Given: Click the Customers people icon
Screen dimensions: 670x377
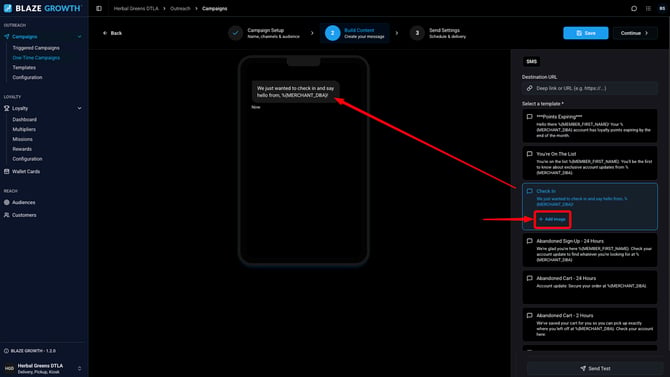Looking at the screenshot, I should [6, 215].
